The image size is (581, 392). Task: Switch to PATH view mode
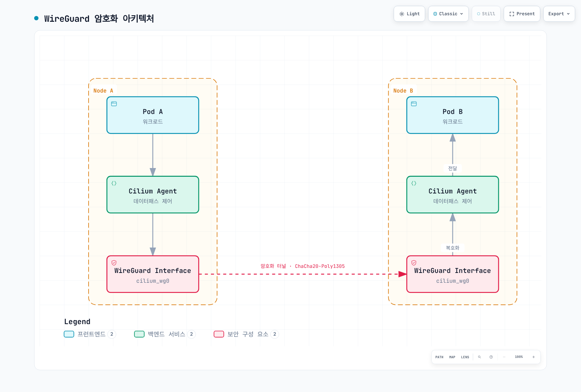tap(439, 357)
